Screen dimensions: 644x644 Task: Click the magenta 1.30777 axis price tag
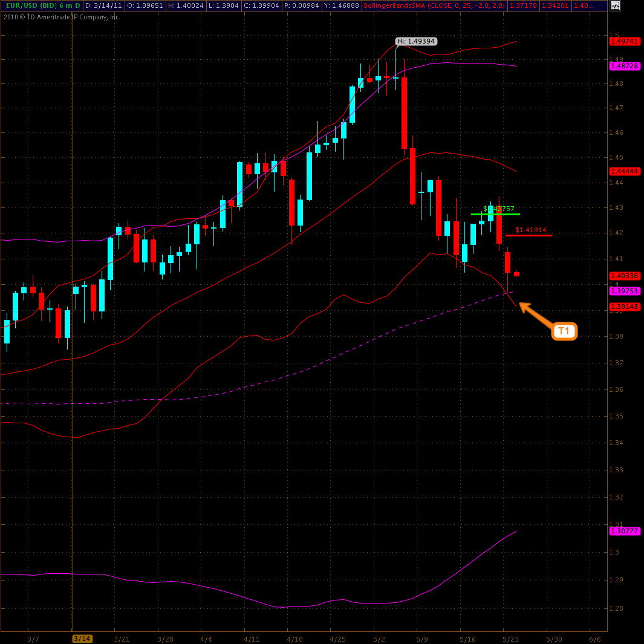click(x=625, y=530)
